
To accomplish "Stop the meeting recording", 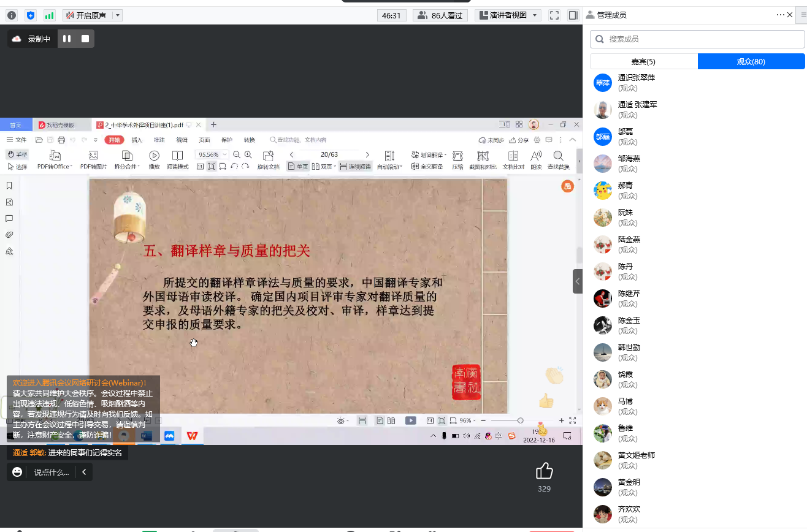I will coord(85,39).
